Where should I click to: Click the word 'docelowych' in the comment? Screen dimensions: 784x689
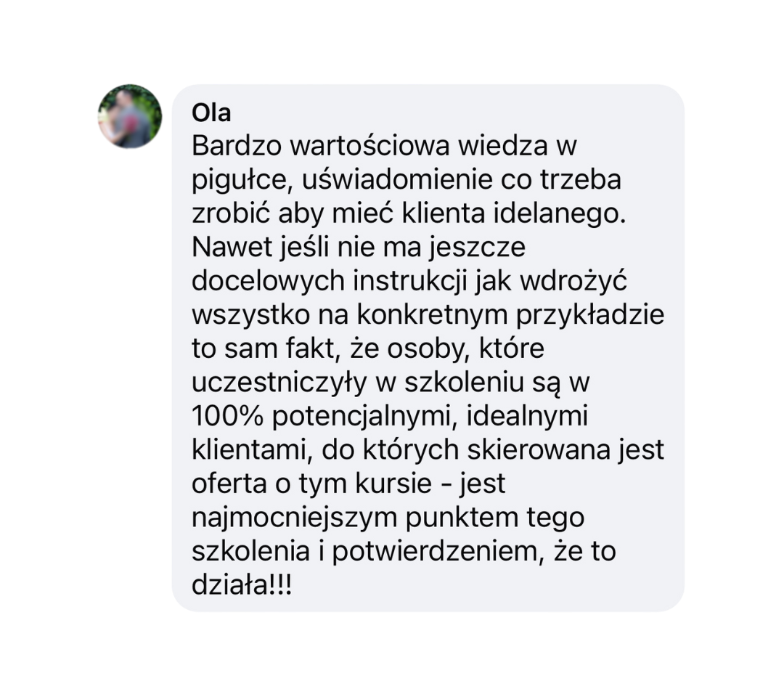pos(269,281)
